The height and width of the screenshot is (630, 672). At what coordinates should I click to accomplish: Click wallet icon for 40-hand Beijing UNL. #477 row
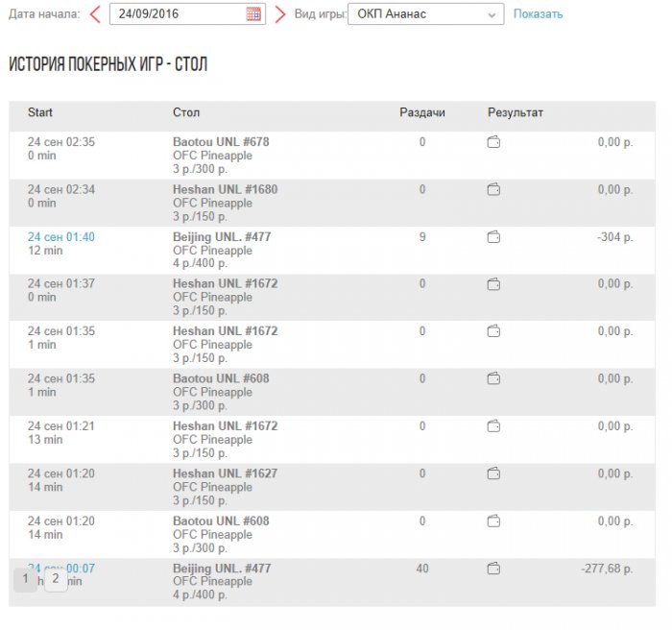tap(493, 569)
